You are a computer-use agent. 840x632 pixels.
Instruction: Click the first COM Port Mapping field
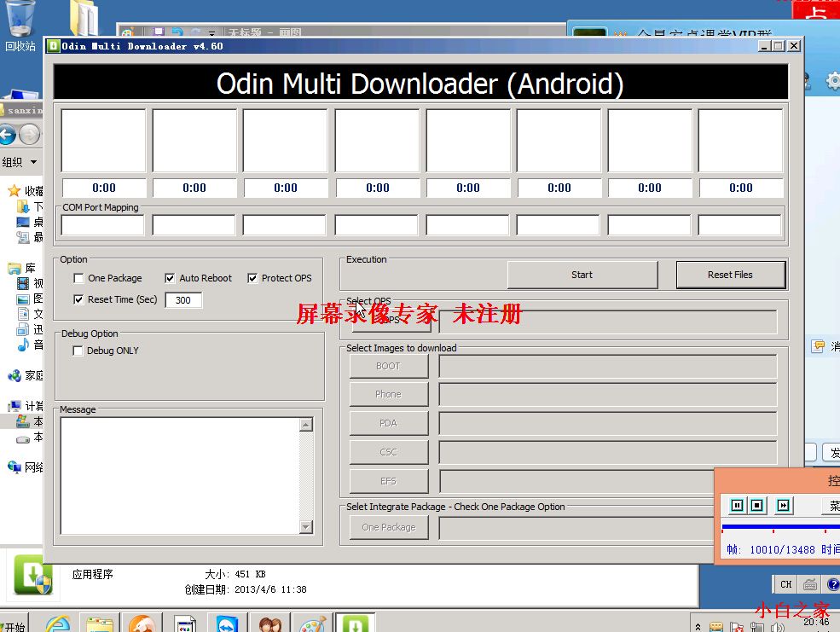(102, 225)
